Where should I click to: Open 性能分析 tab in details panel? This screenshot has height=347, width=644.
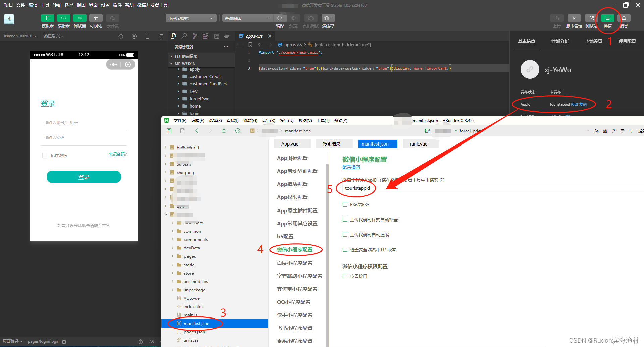tap(560, 41)
